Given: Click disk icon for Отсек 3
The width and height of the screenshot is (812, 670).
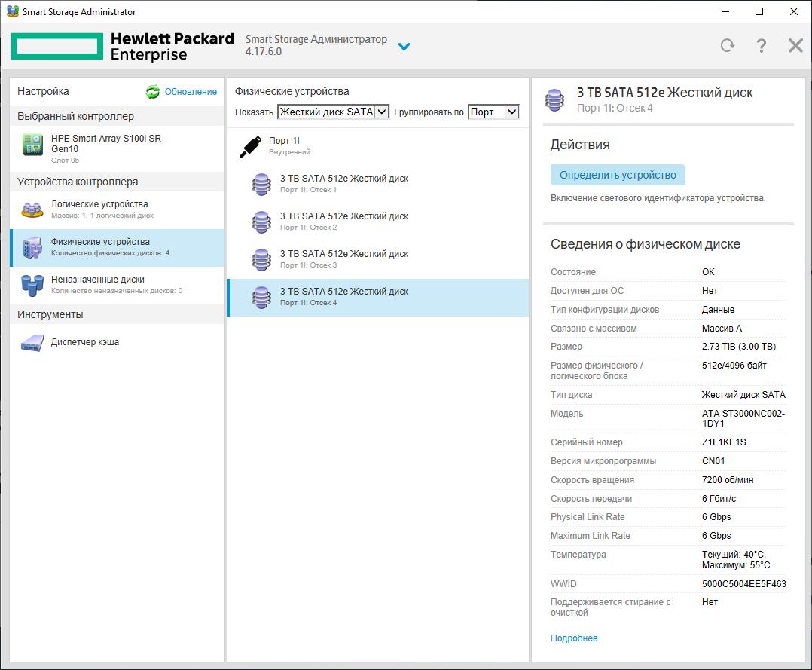Looking at the screenshot, I should (x=261, y=259).
